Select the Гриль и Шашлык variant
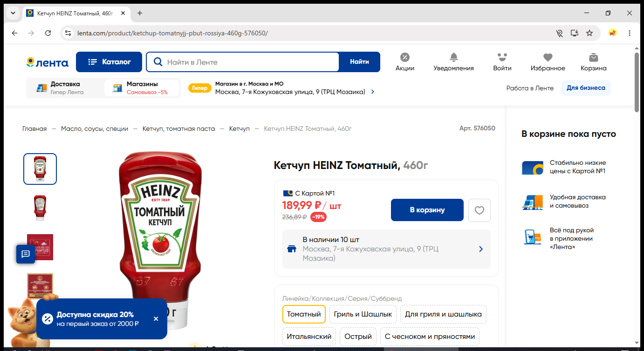Viewport: 644px width, 351px height. (363, 314)
